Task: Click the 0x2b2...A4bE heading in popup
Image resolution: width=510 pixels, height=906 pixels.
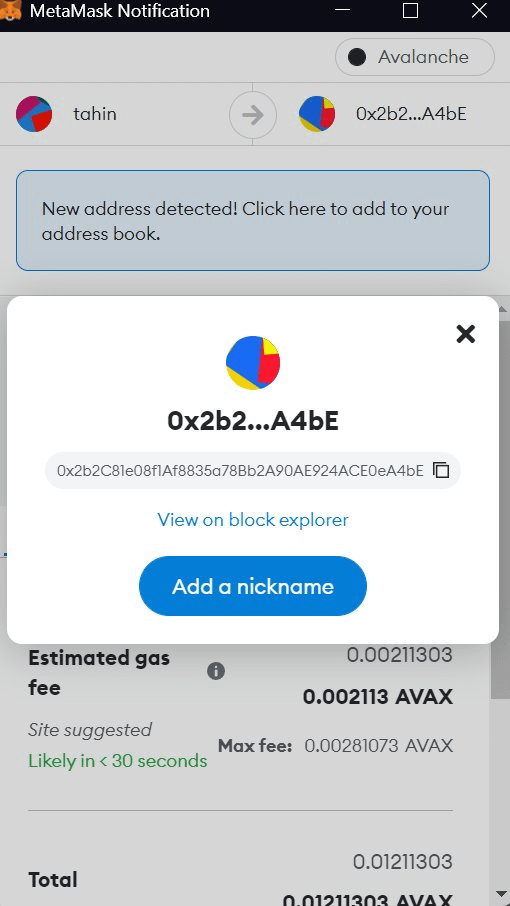Action: point(253,422)
